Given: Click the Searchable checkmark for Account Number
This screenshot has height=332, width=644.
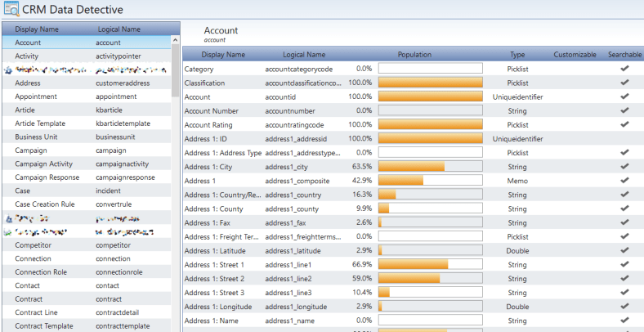Looking at the screenshot, I should pyautogui.click(x=624, y=110).
